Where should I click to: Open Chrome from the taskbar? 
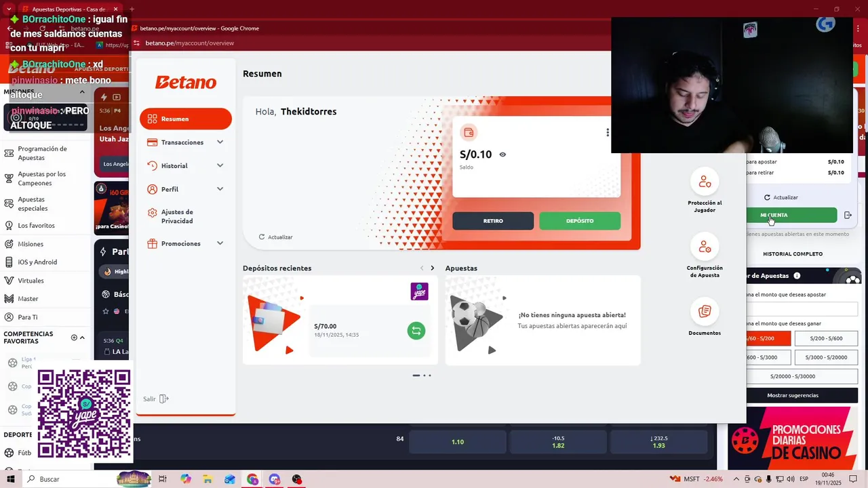coord(252,479)
